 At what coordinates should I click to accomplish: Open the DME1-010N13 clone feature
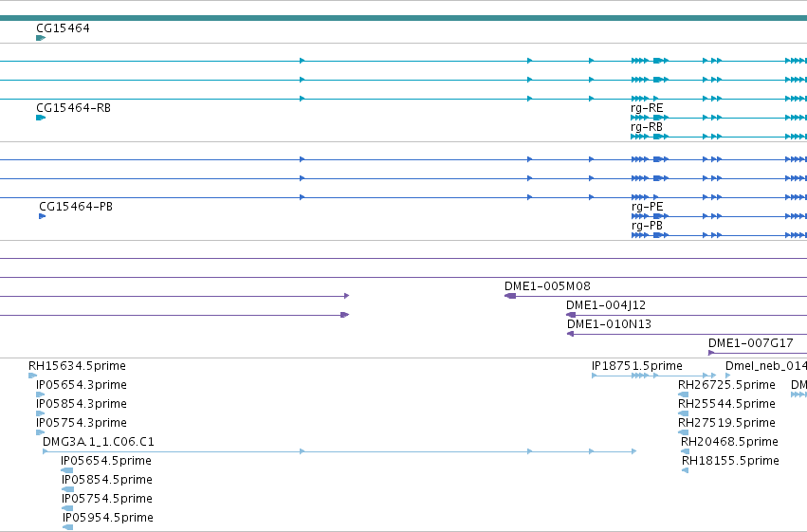[x=609, y=324]
